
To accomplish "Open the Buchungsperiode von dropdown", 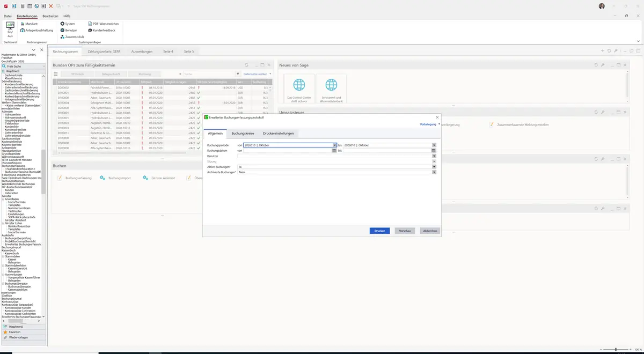I will [x=334, y=145].
